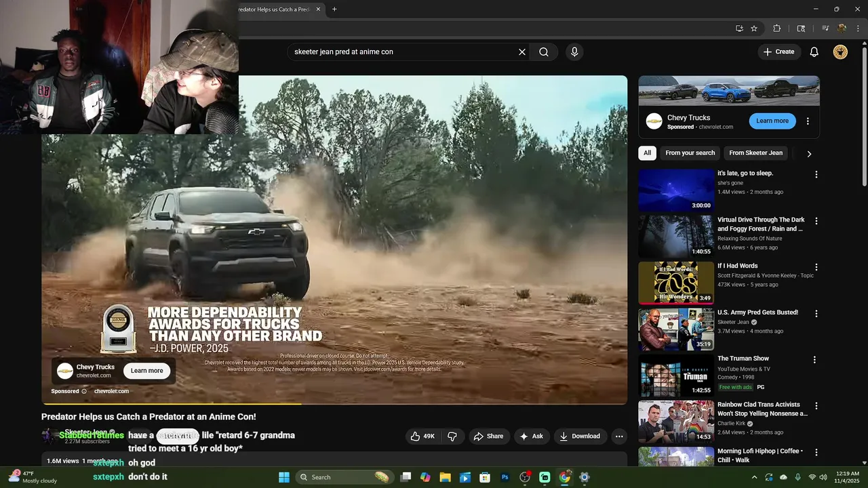Open Photoshop from taskbar
The height and width of the screenshot is (488, 868).
pyautogui.click(x=505, y=477)
